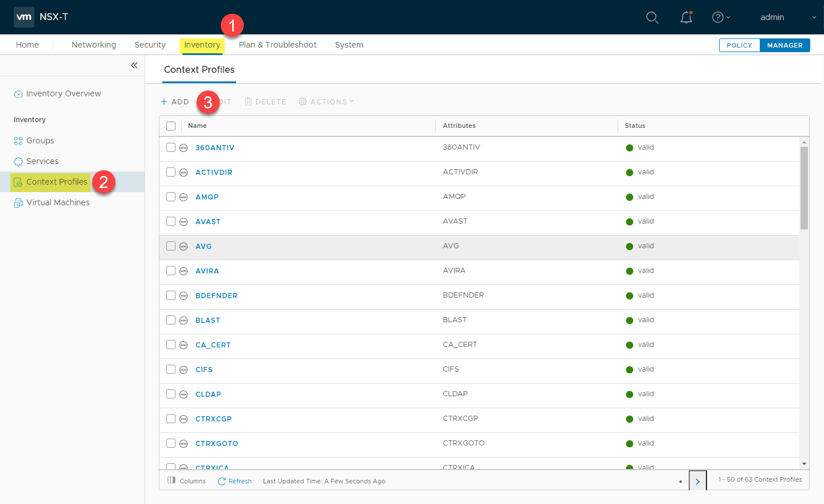
Task: Click the scrollbar down arrow
Action: pyautogui.click(x=804, y=464)
